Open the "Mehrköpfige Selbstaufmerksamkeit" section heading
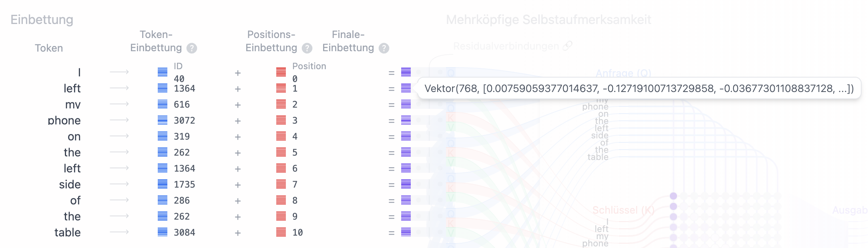Image resolution: width=868 pixels, height=248 pixels. pos(548,20)
